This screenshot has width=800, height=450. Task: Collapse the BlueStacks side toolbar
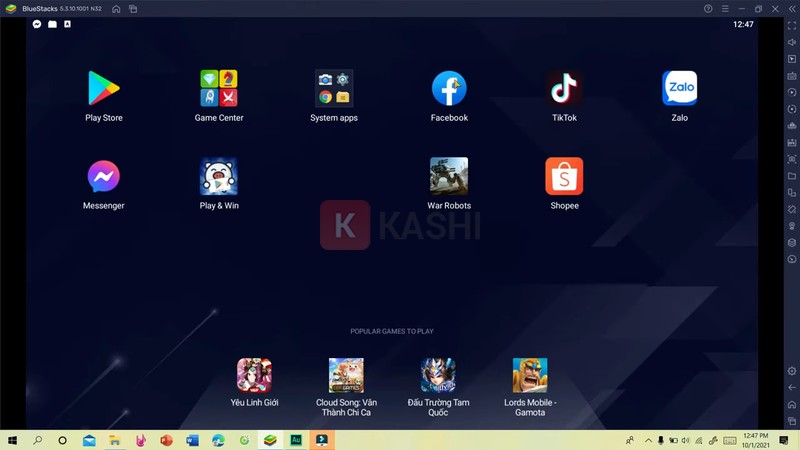pos(792,9)
